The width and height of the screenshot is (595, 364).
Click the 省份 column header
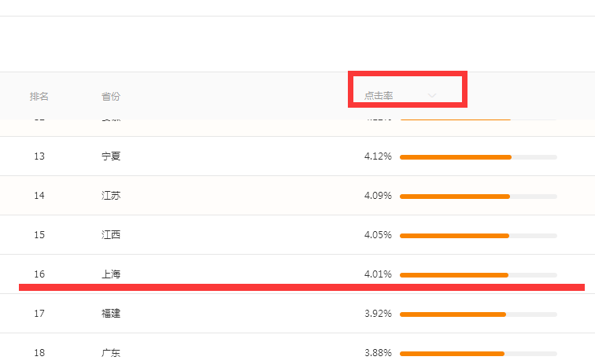point(111,96)
